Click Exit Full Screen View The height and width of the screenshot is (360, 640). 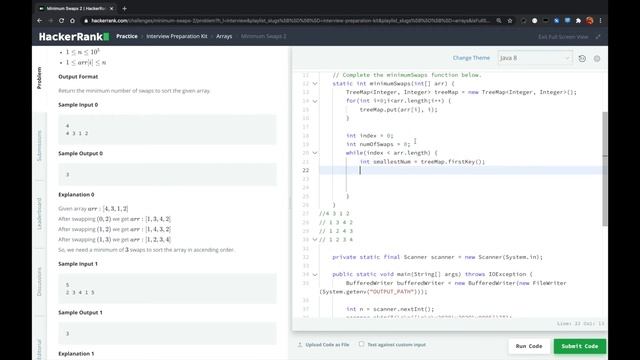click(x=563, y=37)
